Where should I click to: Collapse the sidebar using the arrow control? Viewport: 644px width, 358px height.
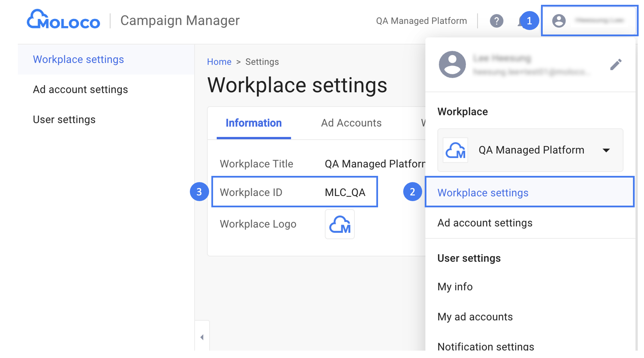click(202, 337)
